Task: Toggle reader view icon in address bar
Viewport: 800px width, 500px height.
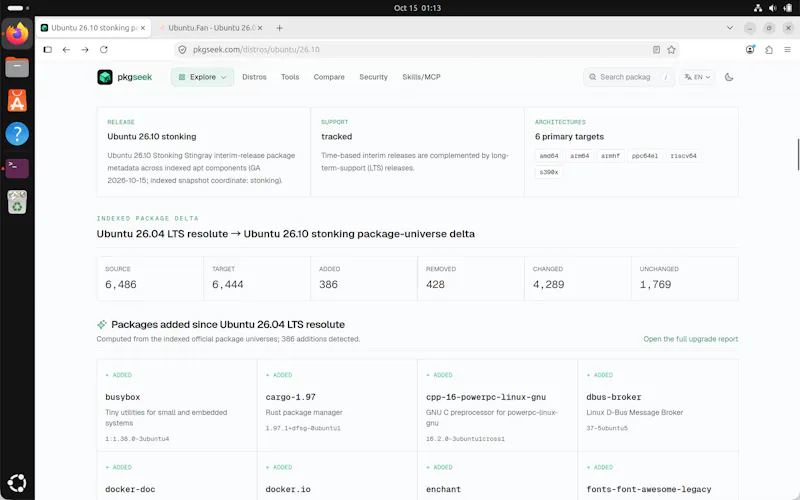Action: [656, 49]
